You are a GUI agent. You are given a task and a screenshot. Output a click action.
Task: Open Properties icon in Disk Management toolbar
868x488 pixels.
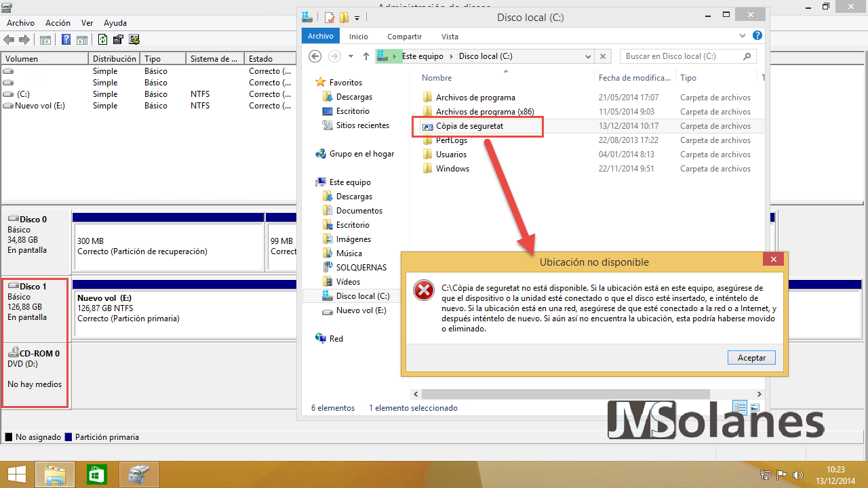pyautogui.click(x=118, y=40)
